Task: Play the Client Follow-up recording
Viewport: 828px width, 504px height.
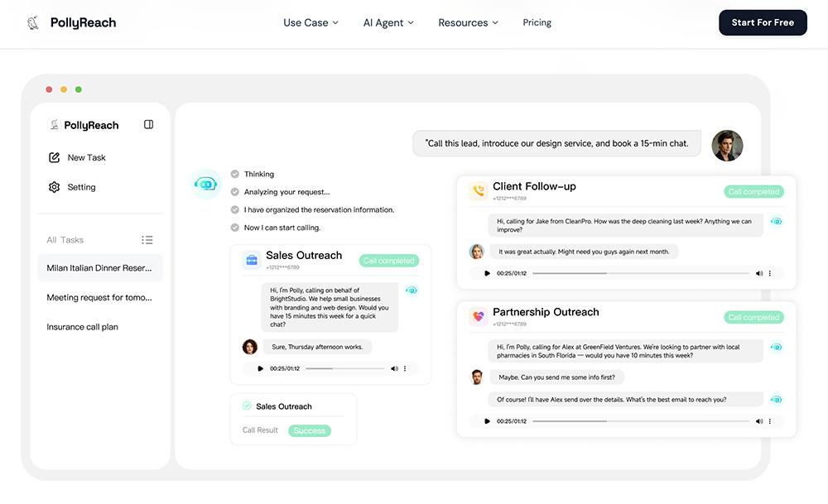Action: (x=487, y=273)
